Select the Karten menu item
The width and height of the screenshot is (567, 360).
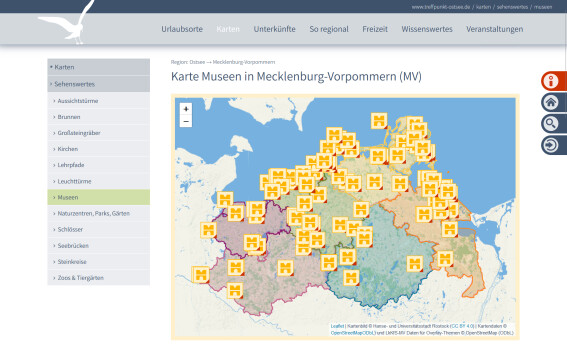(228, 29)
